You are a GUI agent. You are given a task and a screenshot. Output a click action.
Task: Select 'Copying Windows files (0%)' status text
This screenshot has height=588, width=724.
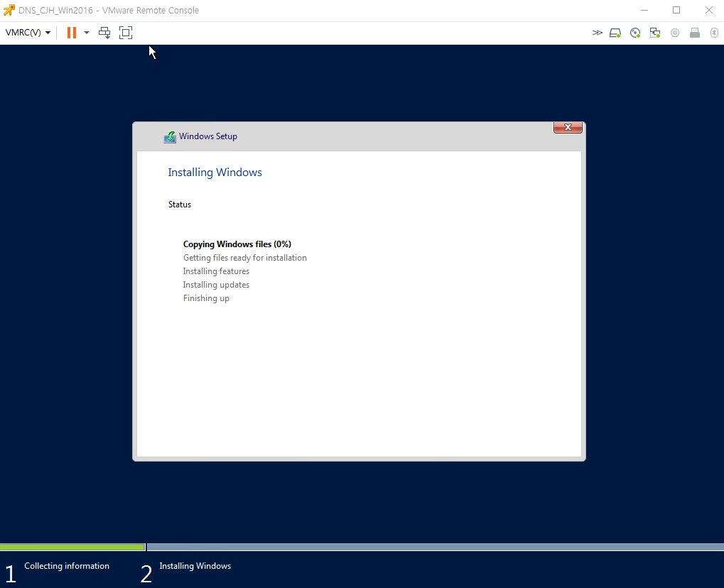point(237,244)
